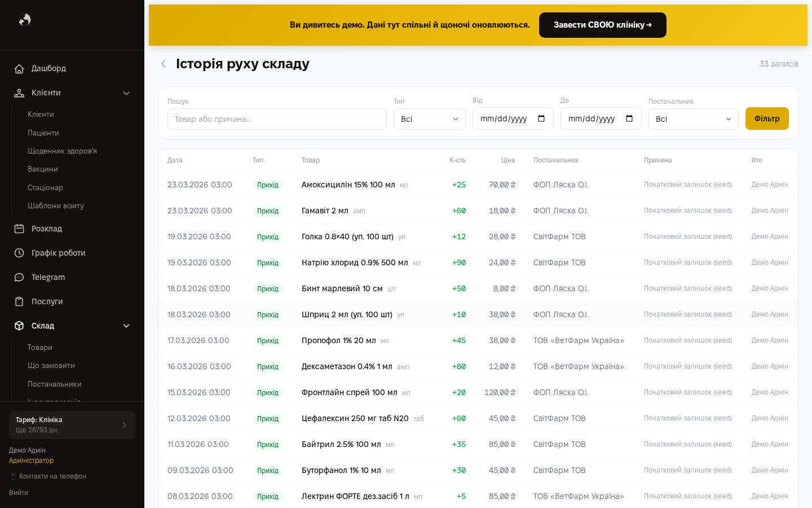The width and height of the screenshot is (812, 508).
Task: Collapse the Склад submenu chevron
Action: [x=126, y=326]
